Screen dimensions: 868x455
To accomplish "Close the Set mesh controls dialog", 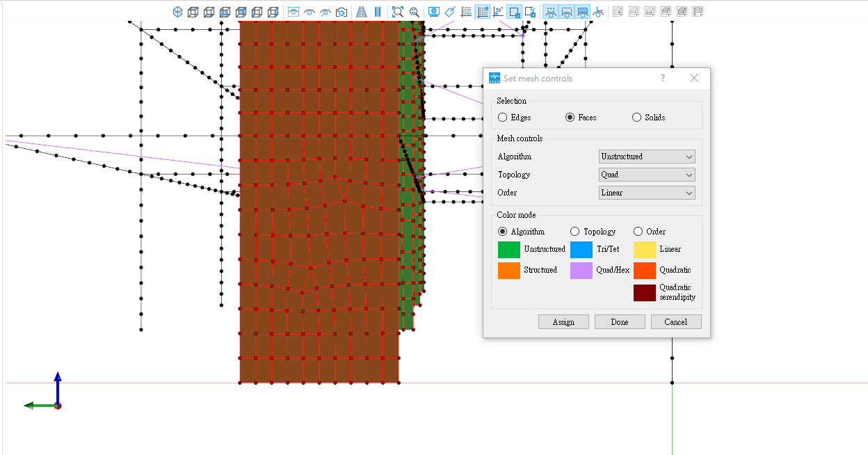I will click(x=693, y=78).
